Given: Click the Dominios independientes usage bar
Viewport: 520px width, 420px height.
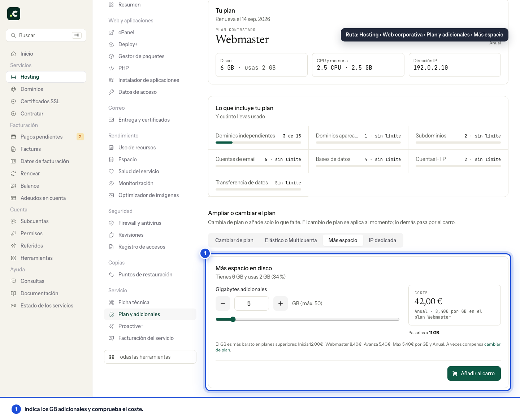Looking at the screenshot, I should click(x=258, y=143).
